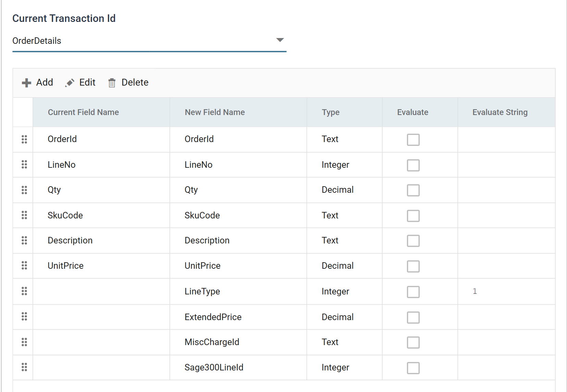This screenshot has width=567, height=392.
Task: Enable Evaluate for Sage300LineId row
Action: (x=413, y=368)
